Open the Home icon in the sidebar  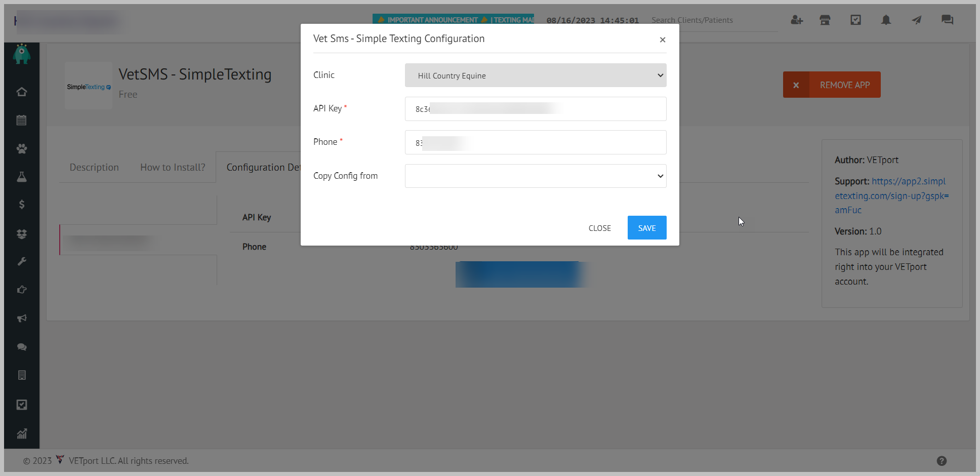click(21, 92)
